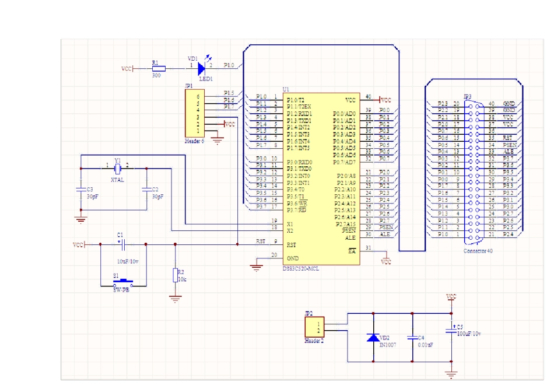Click the RST pin 9 on U1

click(x=275, y=245)
